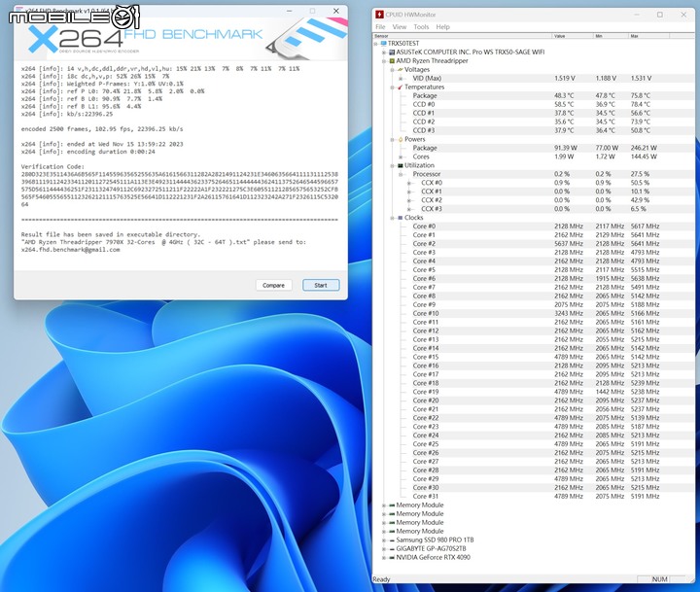Click the CPUID HWMonitor title bar icon
The height and width of the screenshot is (592, 700).
[379, 15]
